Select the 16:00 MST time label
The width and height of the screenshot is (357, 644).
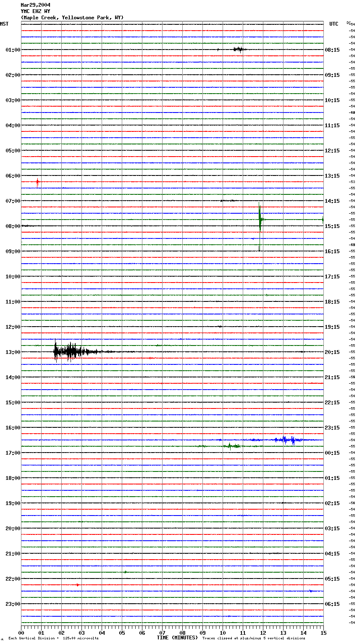13,428
